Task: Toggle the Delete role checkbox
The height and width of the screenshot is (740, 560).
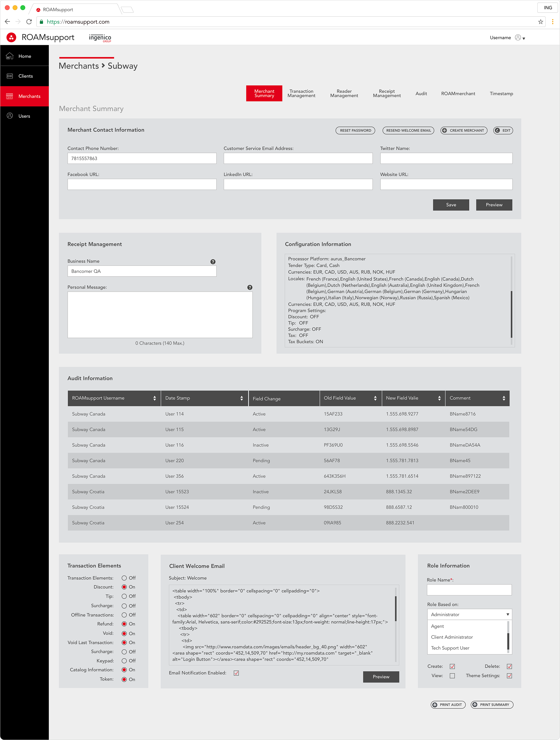Action: (510, 666)
